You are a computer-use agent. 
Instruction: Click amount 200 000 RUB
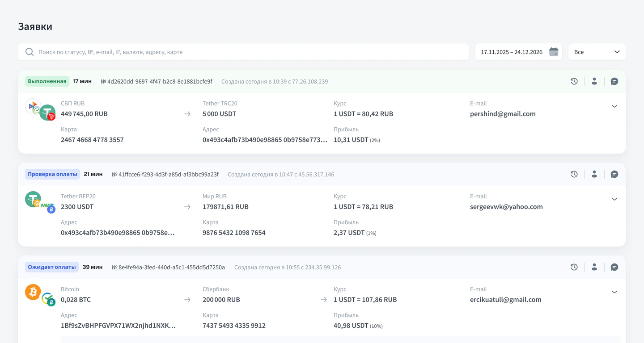click(x=221, y=300)
